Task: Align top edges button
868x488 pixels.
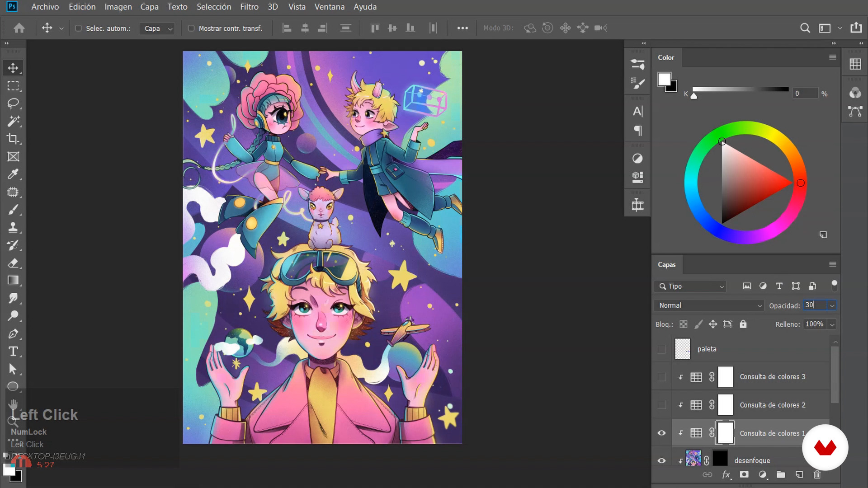Action: (375, 28)
